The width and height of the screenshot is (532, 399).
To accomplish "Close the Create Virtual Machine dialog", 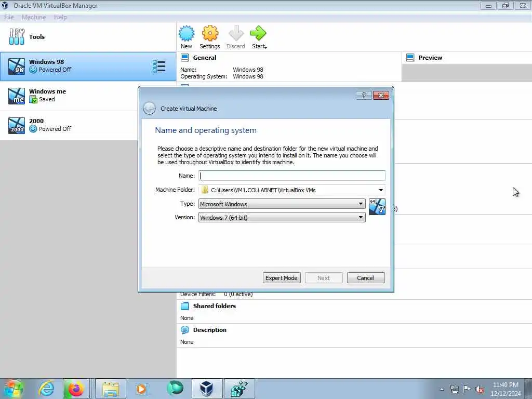I will [381, 96].
